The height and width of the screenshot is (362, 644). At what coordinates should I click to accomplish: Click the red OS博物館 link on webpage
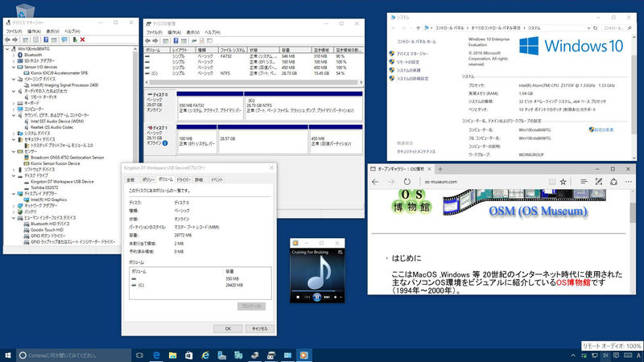coord(573,282)
